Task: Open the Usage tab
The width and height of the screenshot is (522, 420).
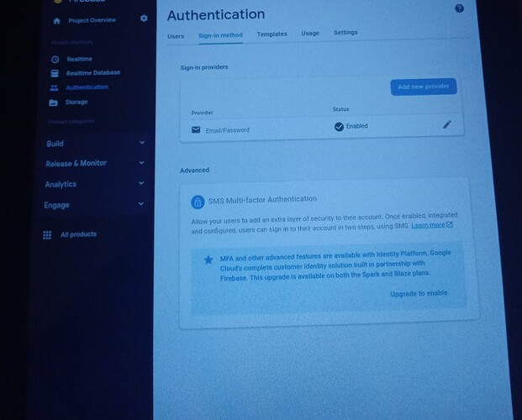Action: point(310,34)
